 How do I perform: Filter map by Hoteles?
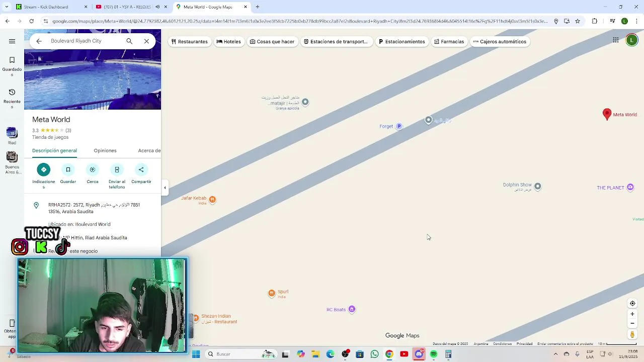(x=228, y=42)
